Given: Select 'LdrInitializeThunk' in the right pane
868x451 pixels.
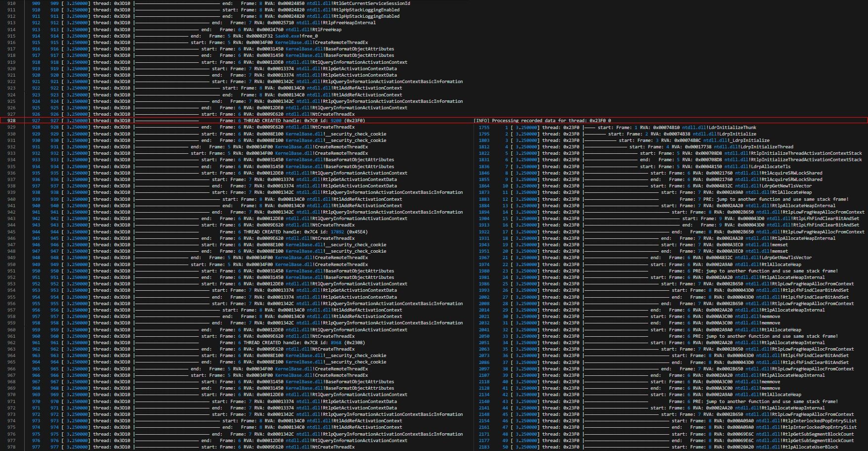Looking at the screenshot, I should point(733,128).
